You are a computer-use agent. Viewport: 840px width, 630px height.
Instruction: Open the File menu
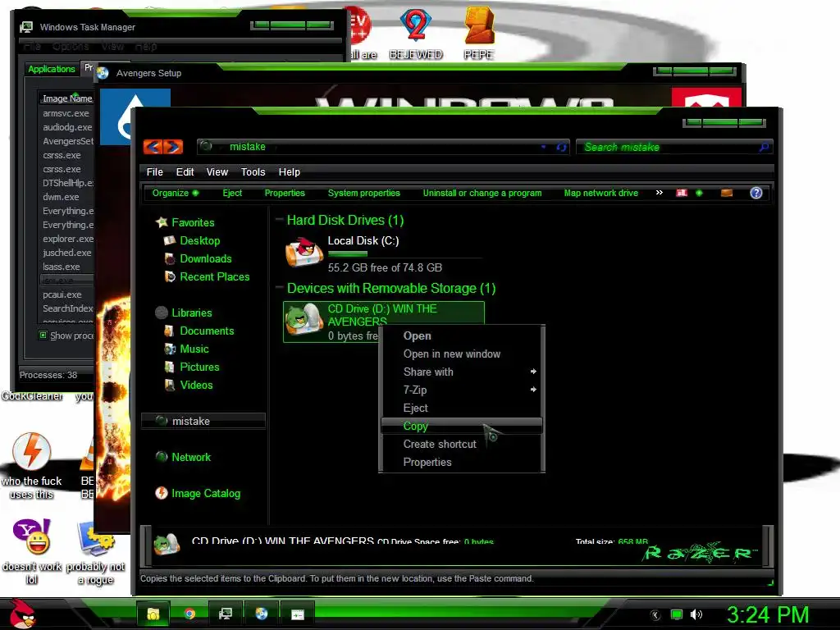(155, 172)
